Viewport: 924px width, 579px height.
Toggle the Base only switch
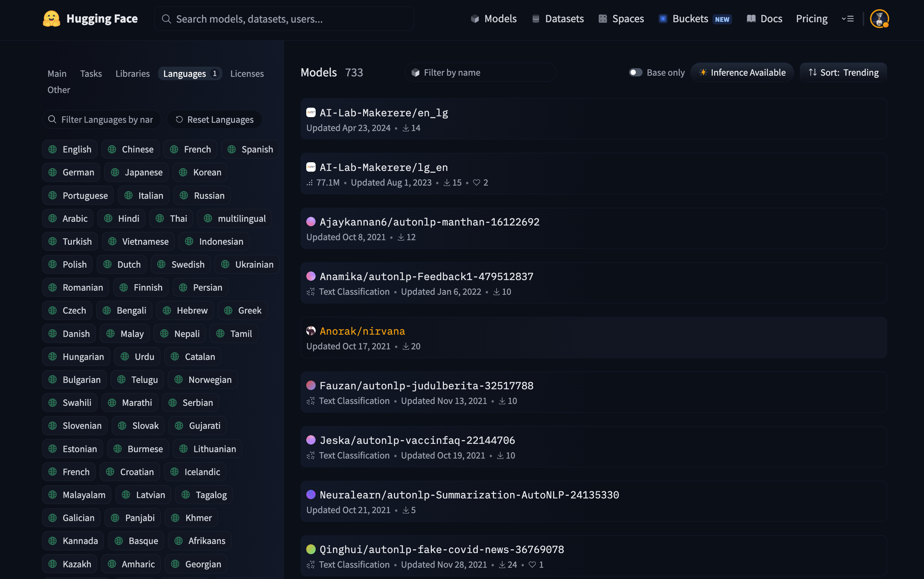(x=635, y=72)
